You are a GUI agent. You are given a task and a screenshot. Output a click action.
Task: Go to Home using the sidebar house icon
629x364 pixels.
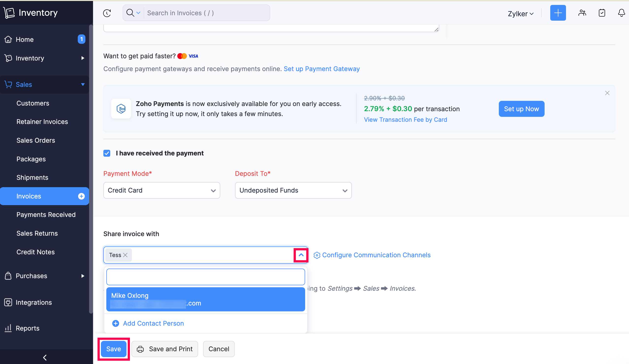pos(8,39)
